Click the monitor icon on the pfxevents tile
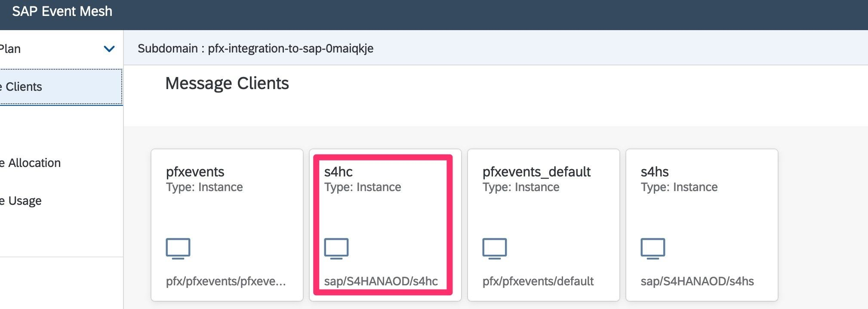This screenshot has width=868, height=309. tap(178, 248)
